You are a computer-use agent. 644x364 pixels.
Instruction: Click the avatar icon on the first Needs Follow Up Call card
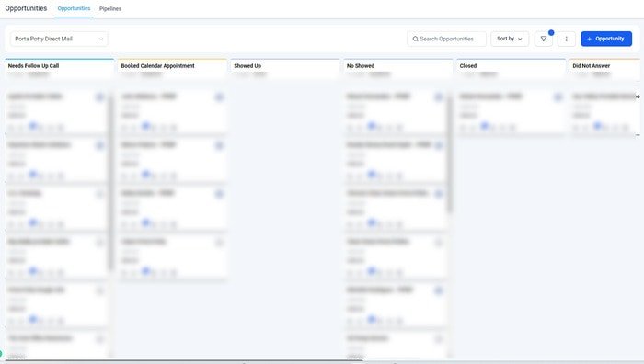coord(99,97)
